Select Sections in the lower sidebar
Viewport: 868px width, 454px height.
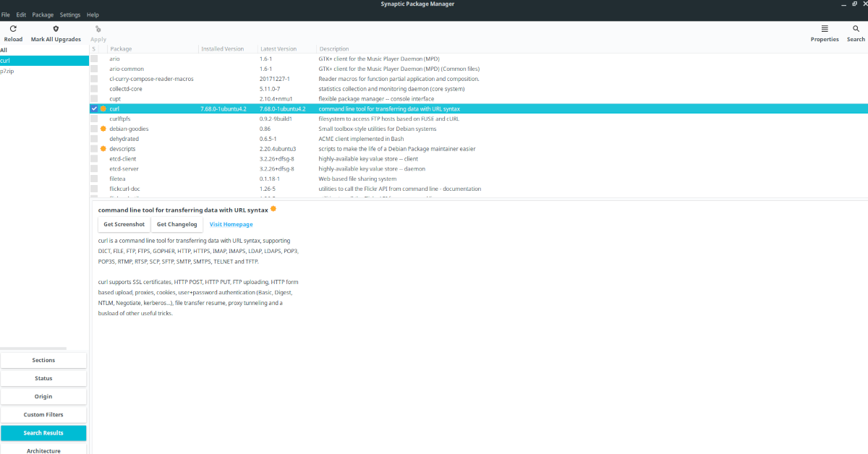pos(43,360)
